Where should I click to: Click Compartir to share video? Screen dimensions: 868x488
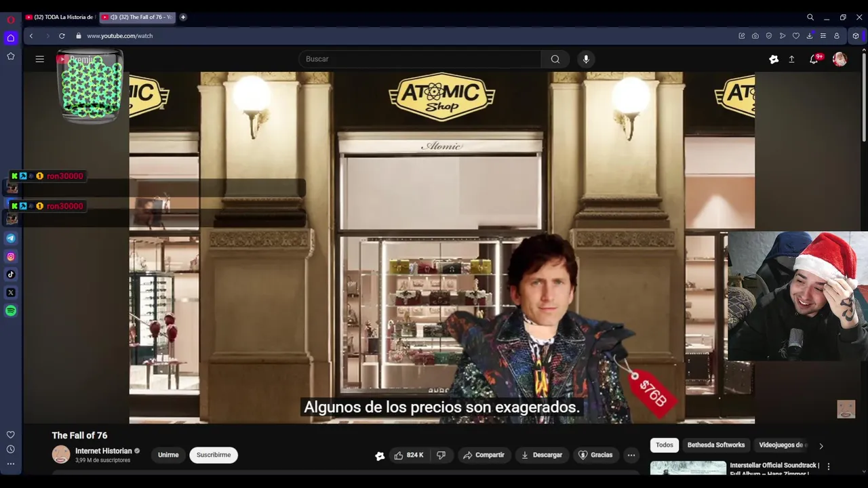[x=484, y=455]
